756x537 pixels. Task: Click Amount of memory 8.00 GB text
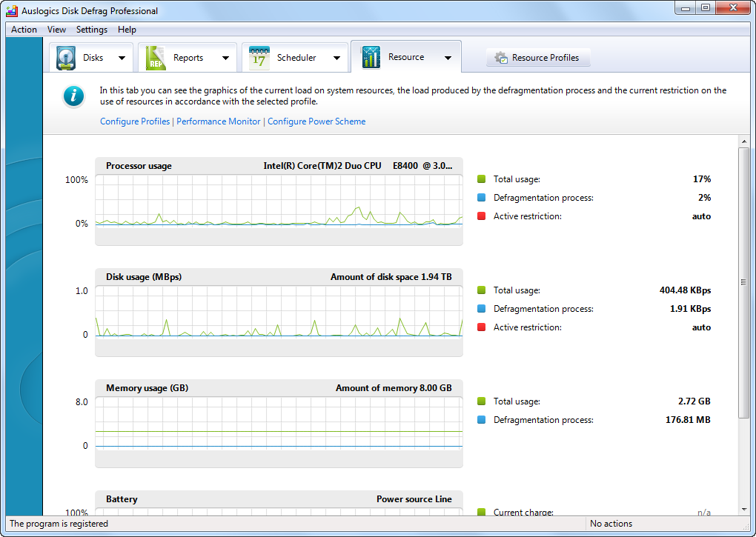tap(394, 388)
